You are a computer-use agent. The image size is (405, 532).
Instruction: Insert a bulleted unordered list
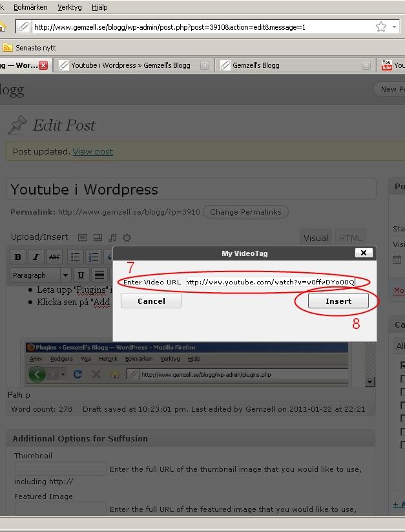tap(75, 257)
